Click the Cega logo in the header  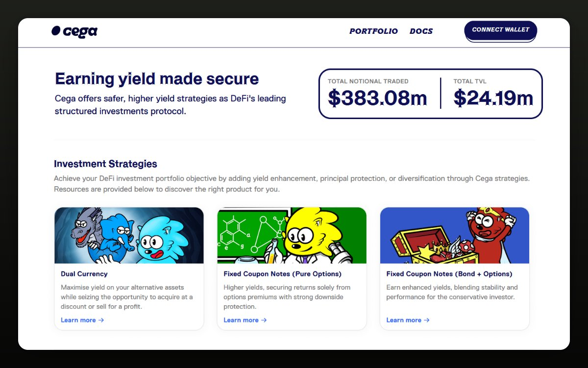(74, 31)
